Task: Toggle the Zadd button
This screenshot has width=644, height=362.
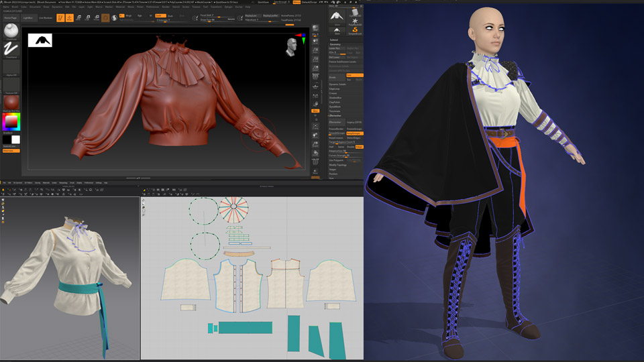Action: click(160, 15)
